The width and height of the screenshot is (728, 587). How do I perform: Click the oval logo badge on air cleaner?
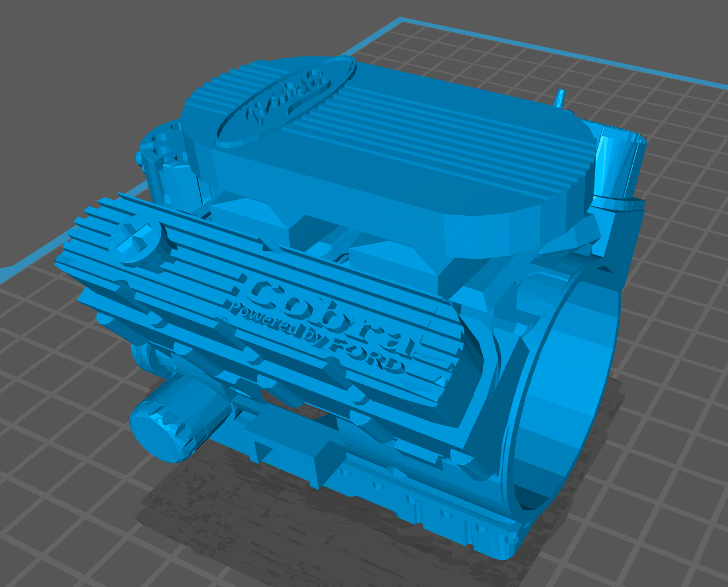[273, 102]
